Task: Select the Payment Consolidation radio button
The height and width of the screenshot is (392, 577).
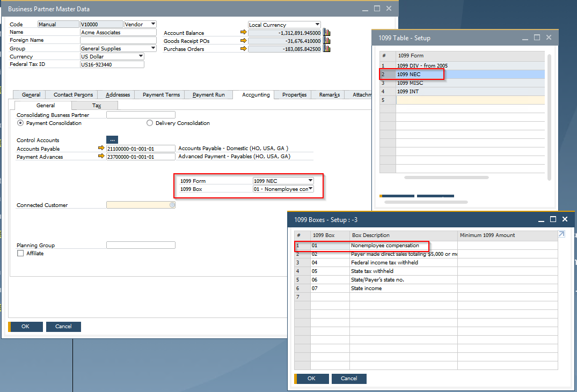Action: (x=20, y=123)
